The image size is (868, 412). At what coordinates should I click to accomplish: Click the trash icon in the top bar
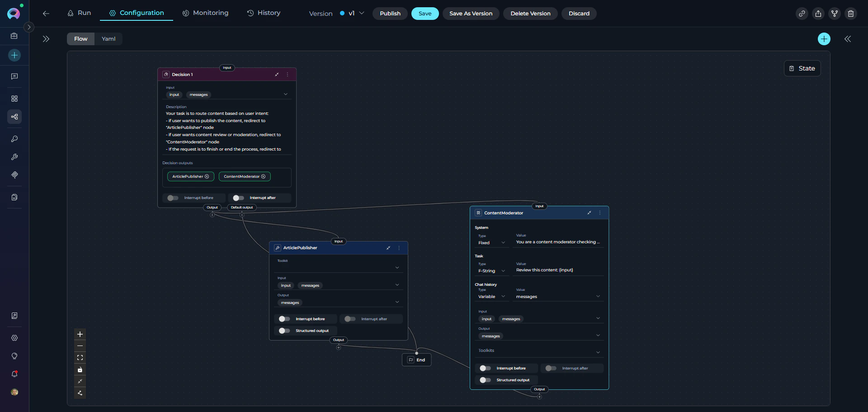pyautogui.click(x=851, y=14)
